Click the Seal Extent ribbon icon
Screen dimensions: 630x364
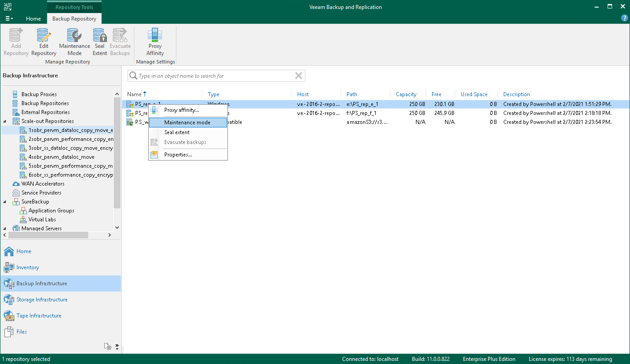click(100, 35)
